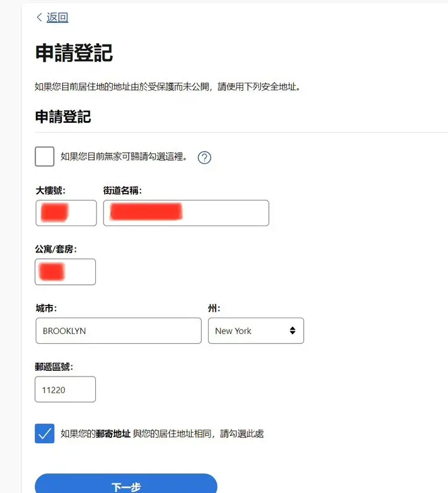The height and width of the screenshot is (493, 448).
Task: Click the 如果您目前無家可歸請勾選這裡 label text
Action: click(x=124, y=157)
